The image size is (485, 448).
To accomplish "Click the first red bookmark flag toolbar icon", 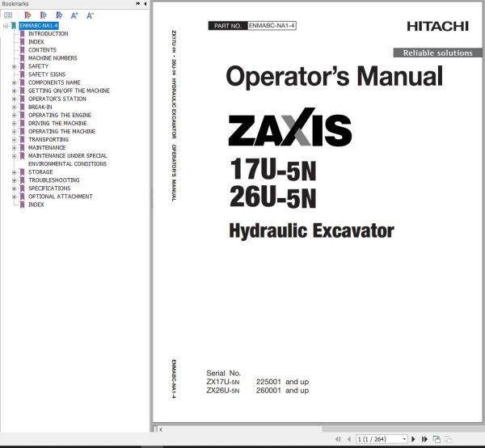I will pos(27,15).
